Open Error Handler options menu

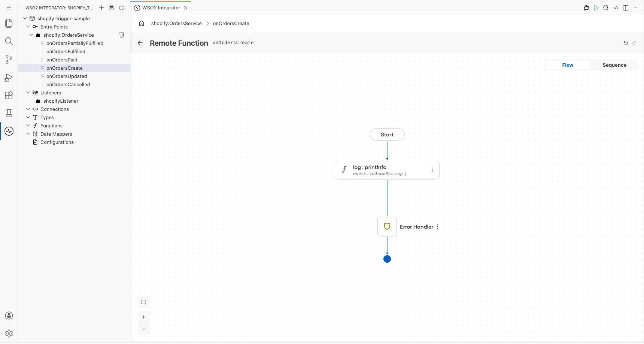click(438, 227)
